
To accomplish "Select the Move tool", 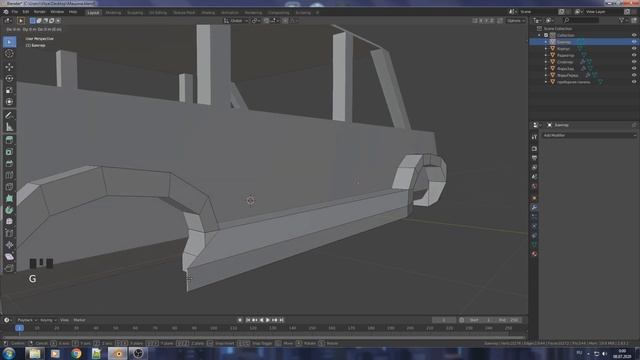I will click(x=9, y=67).
